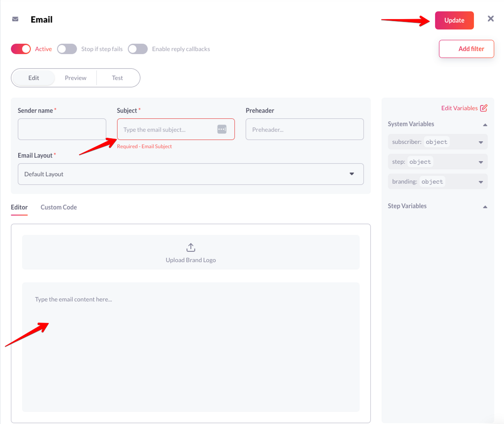Click into the Sender name field
Image resolution: width=504 pixels, height=424 pixels.
click(62, 129)
